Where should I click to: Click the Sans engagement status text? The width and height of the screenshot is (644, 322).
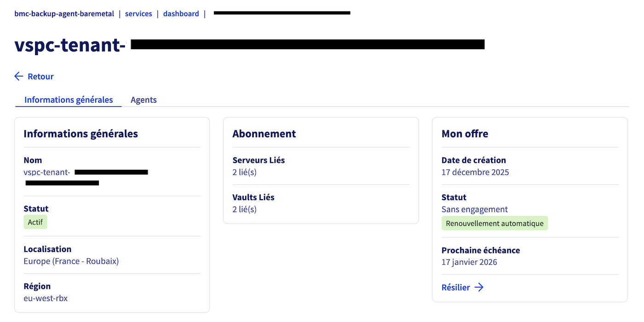pyautogui.click(x=474, y=209)
